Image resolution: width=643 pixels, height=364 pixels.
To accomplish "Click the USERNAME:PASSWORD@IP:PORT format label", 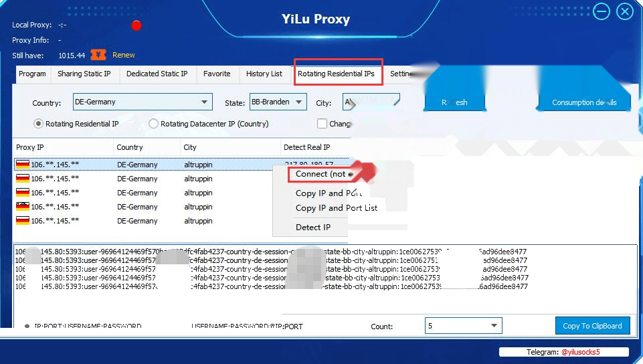I will (247, 327).
